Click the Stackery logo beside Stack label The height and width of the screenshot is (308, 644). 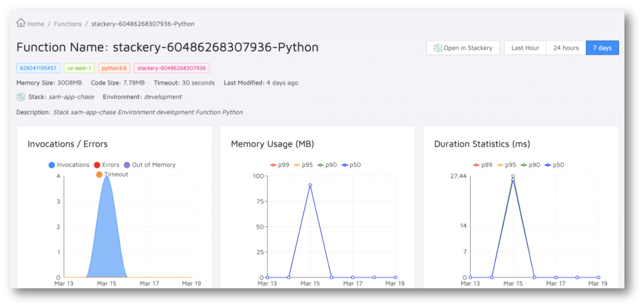[x=21, y=97]
